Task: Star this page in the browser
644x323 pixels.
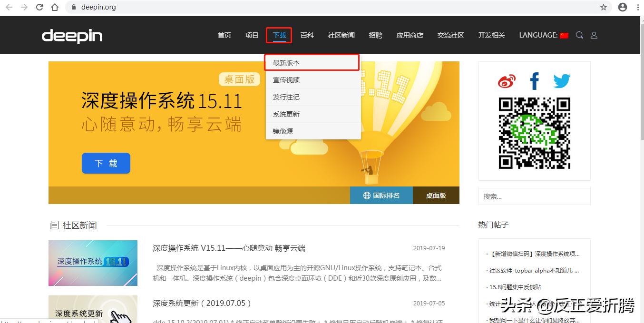Action: coord(604,7)
